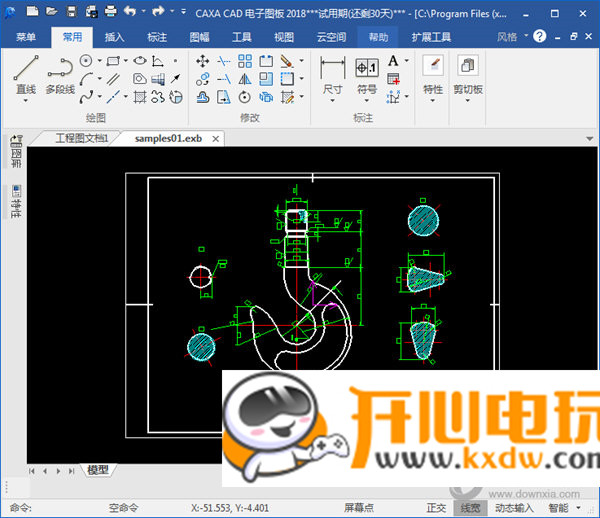Expand the rectangle tool dropdown arrow
Viewport: 600px width, 518px height.
click(x=126, y=60)
